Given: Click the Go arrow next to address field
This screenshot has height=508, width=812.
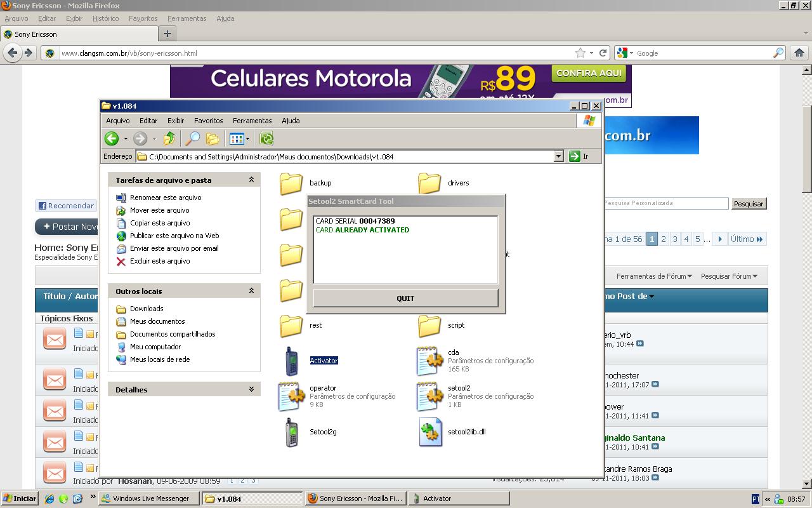Looking at the screenshot, I should pos(575,156).
